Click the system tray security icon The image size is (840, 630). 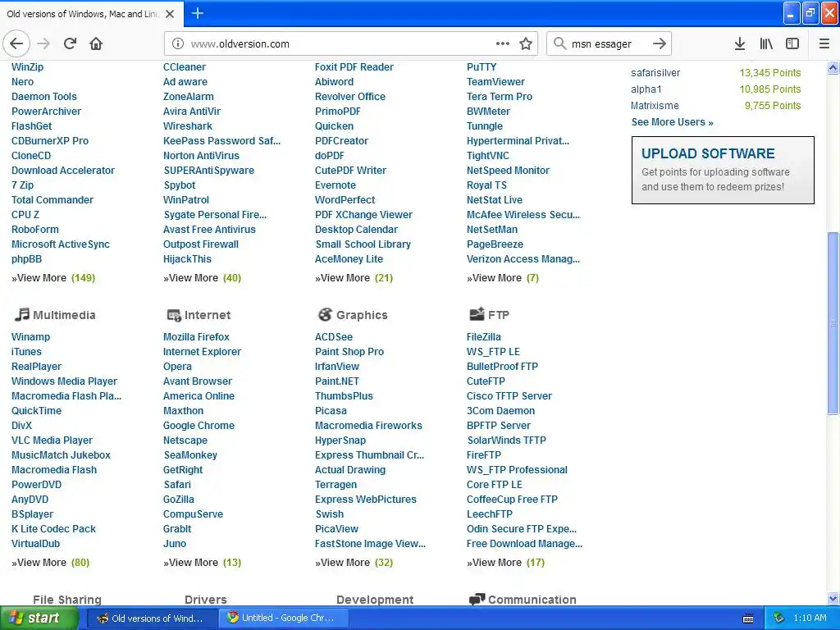pyautogui.click(x=779, y=618)
